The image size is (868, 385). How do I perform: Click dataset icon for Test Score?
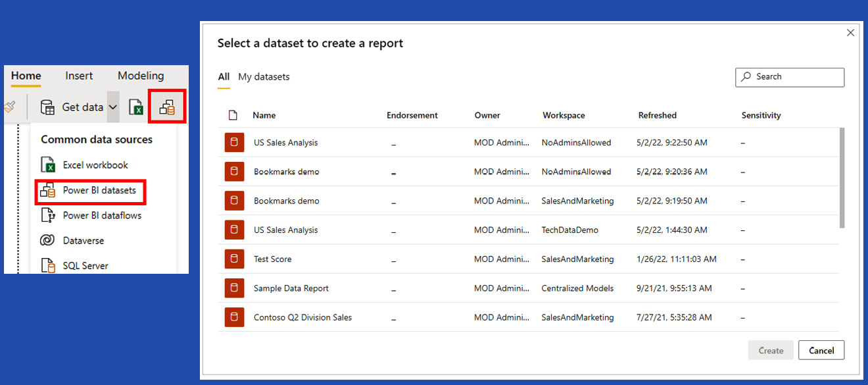click(234, 259)
